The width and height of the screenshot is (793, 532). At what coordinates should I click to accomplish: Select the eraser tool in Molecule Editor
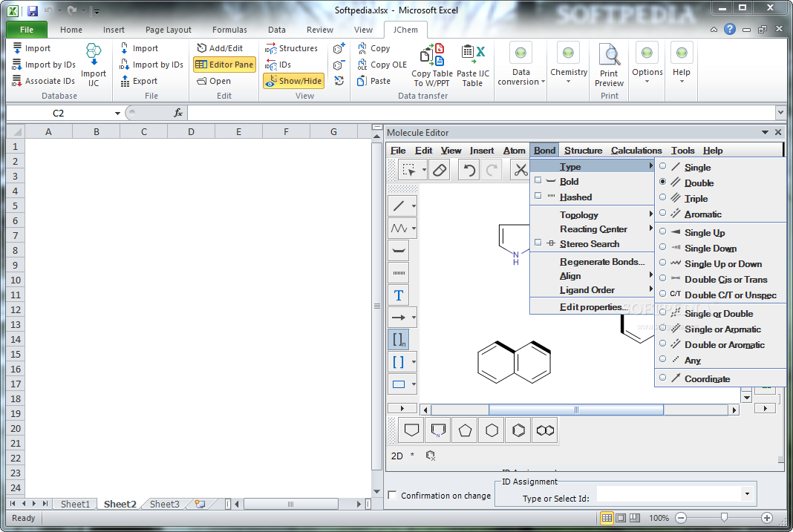point(440,170)
